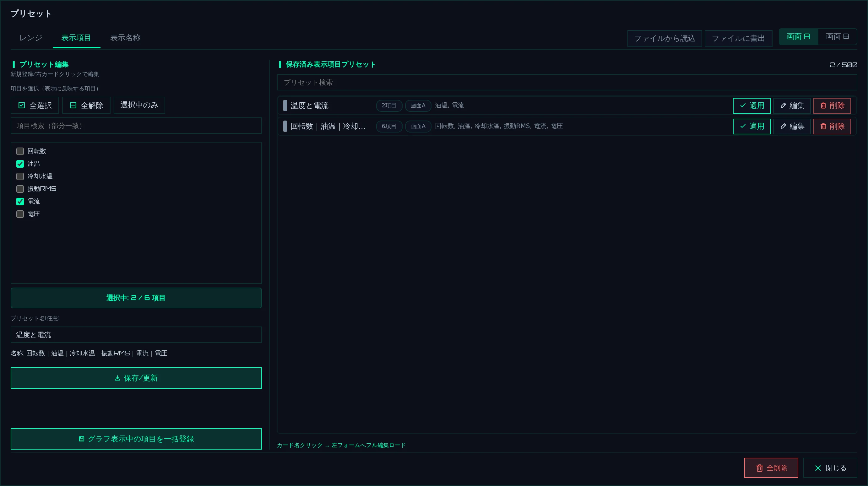This screenshot has width=868, height=486.
Task: Click the download icon on 保存/更新
Action: 117,378
